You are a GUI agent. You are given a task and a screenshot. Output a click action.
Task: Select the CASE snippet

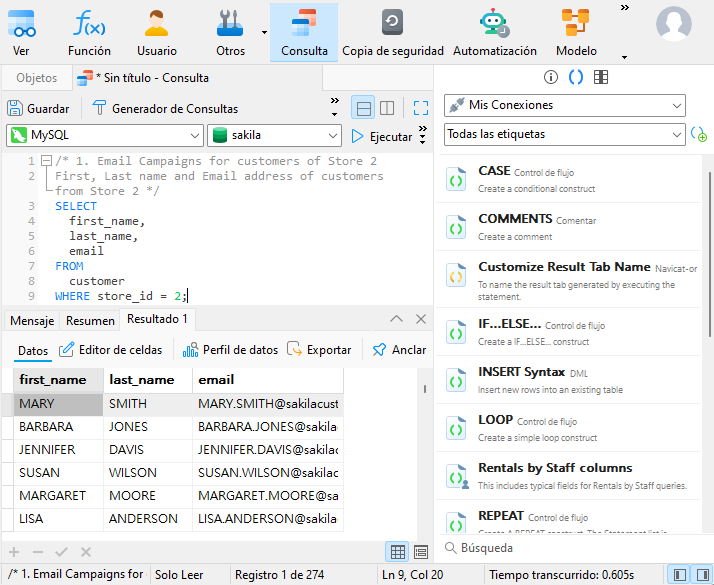click(x=568, y=179)
